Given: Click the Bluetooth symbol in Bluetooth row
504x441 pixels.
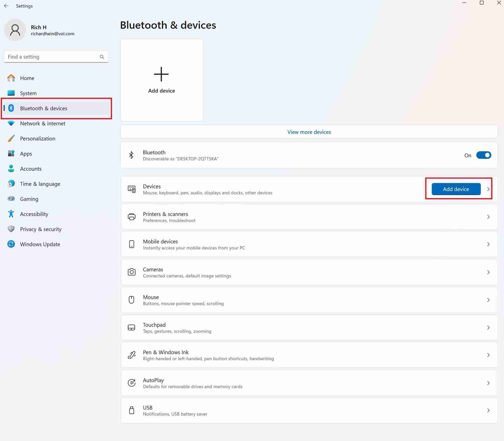Looking at the screenshot, I should click(x=131, y=155).
